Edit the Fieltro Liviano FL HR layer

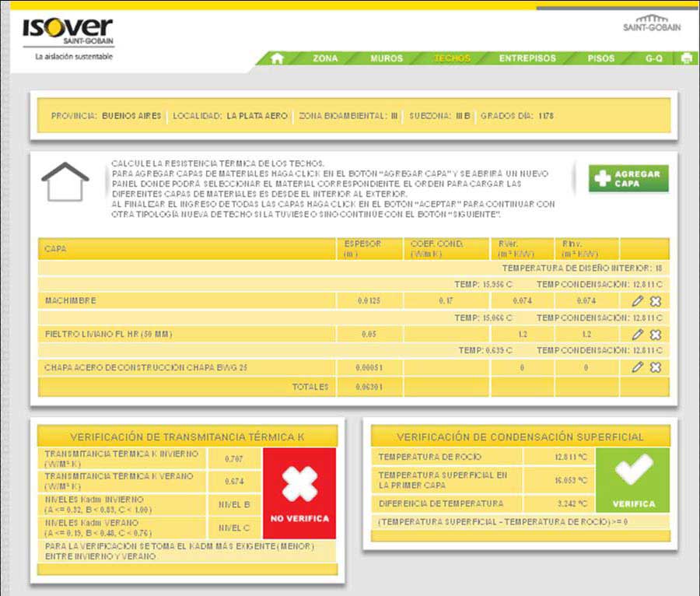(x=638, y=334)
